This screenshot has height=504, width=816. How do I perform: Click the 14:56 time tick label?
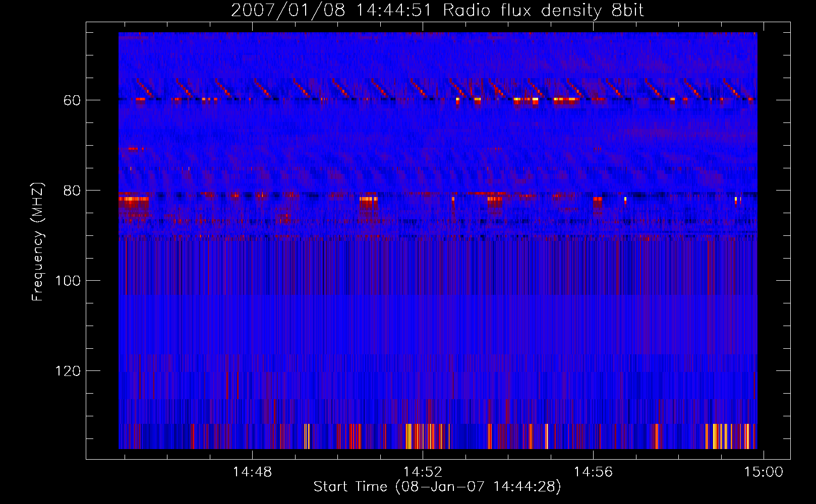(x=594, y=472)
